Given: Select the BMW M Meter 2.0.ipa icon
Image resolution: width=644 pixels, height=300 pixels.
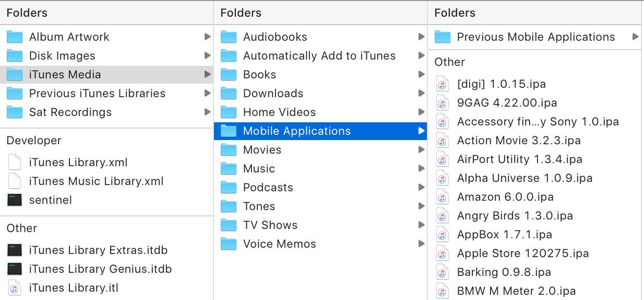Looking at the screenshot, I should [x=442, y=291].
